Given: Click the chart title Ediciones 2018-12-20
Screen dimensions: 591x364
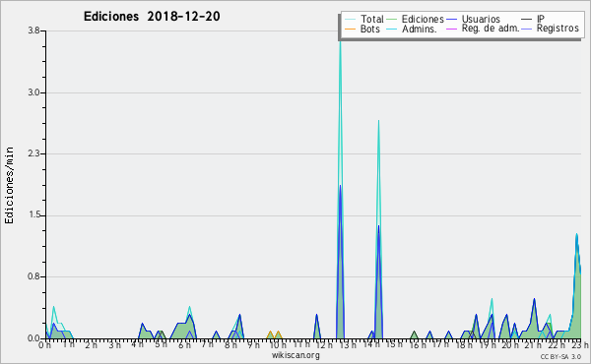Looking at the screenshot, I should pos(152,16).
